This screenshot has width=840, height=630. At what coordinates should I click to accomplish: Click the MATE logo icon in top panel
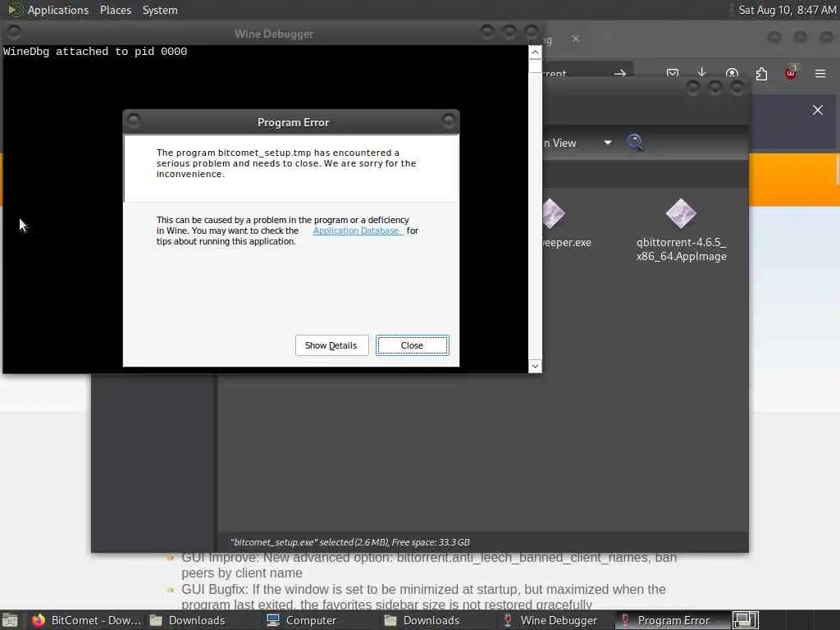point(15,10)
